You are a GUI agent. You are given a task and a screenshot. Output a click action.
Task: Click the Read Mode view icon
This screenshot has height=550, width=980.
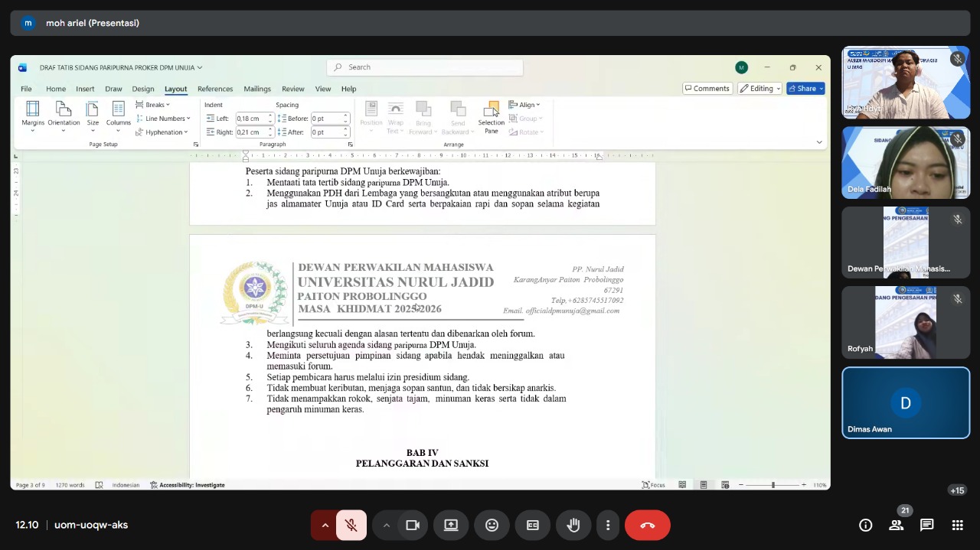click(x=682, y=485)
